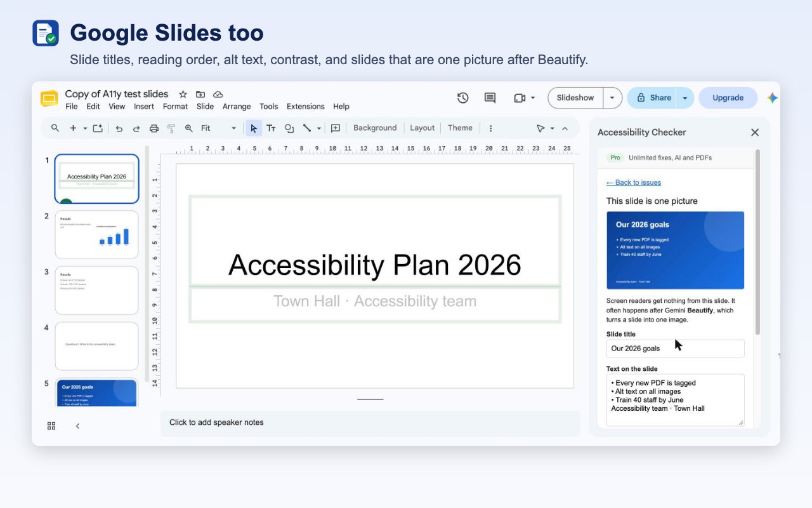Open the Format menu

pyautogui.click(x=175, y=107)
